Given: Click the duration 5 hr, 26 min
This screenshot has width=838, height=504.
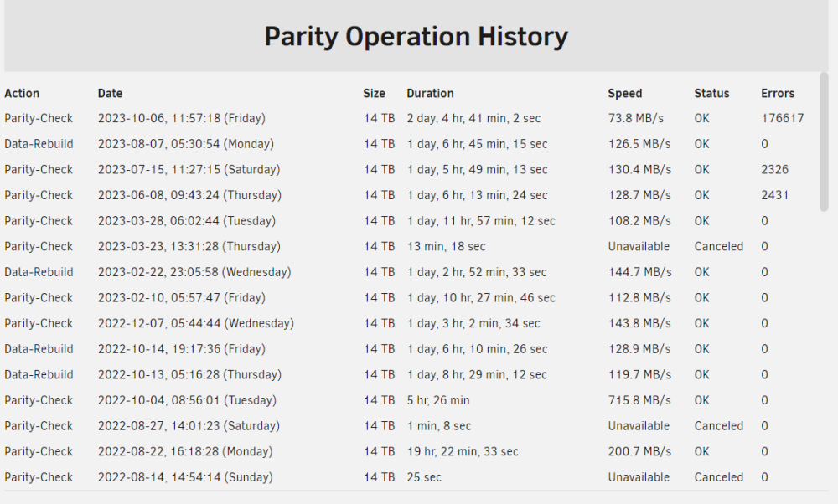Looking at the screenshot, I should click(438, 400).
